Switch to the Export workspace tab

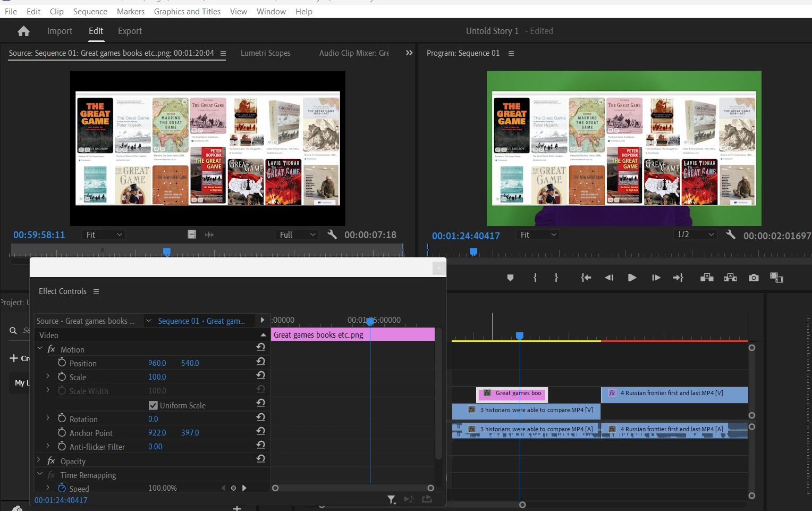[130, 31]
